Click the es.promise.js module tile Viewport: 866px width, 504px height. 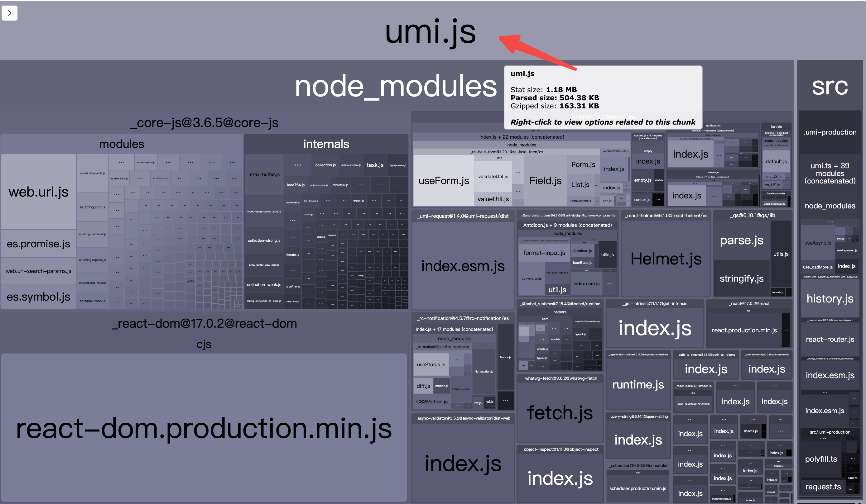point(38,244)
